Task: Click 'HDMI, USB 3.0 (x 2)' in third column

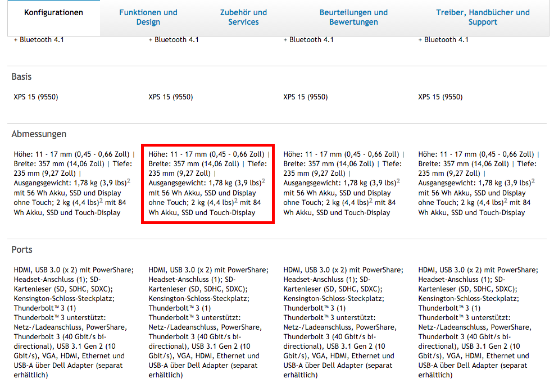Action: point(315,270)
